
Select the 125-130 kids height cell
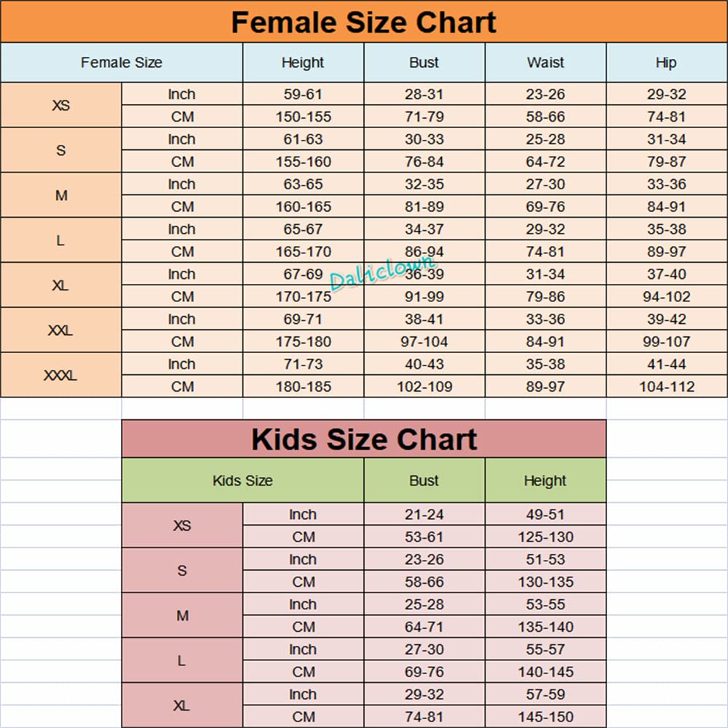[x=545, y=537]
